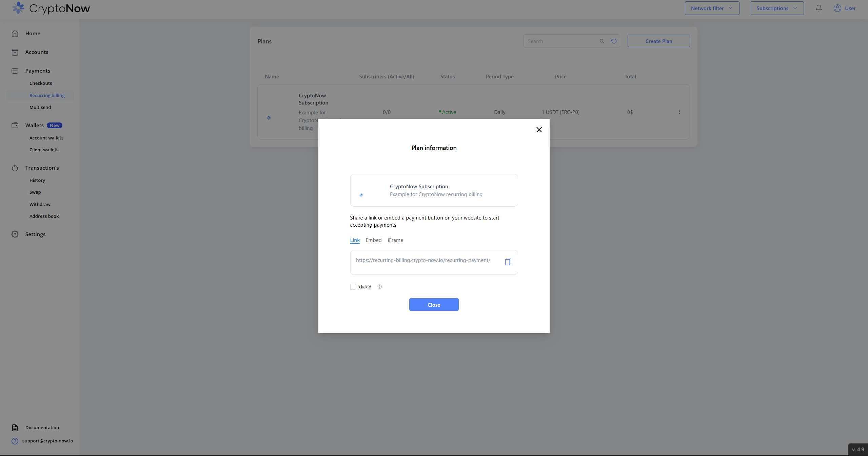
Task: Click the blue Close button
Action: point(434,305)
